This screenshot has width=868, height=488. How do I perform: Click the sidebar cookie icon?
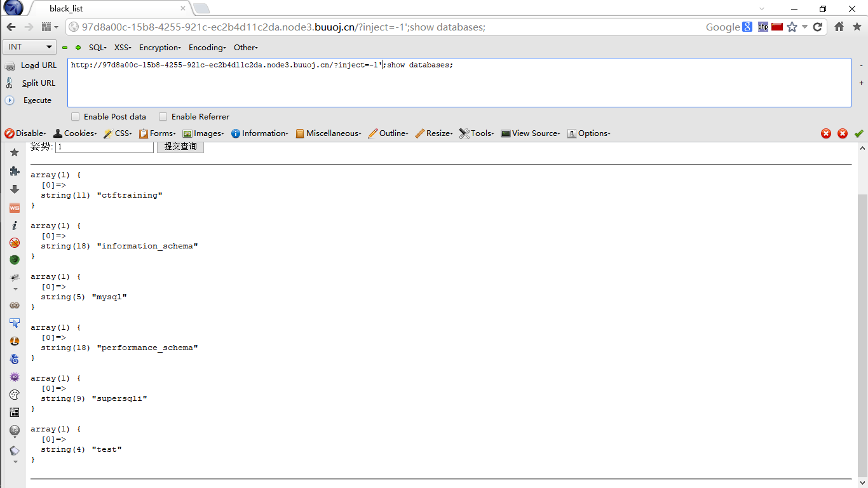point(15,395)
